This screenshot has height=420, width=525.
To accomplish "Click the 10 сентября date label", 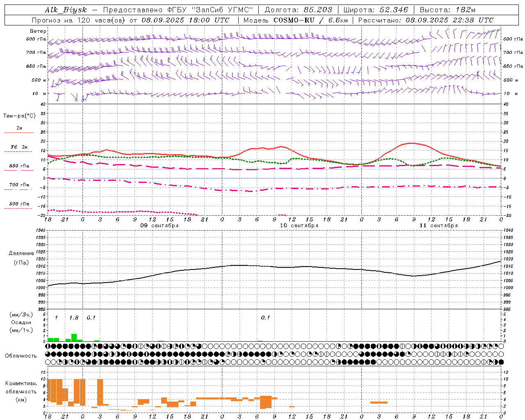I will coord(299,226).
